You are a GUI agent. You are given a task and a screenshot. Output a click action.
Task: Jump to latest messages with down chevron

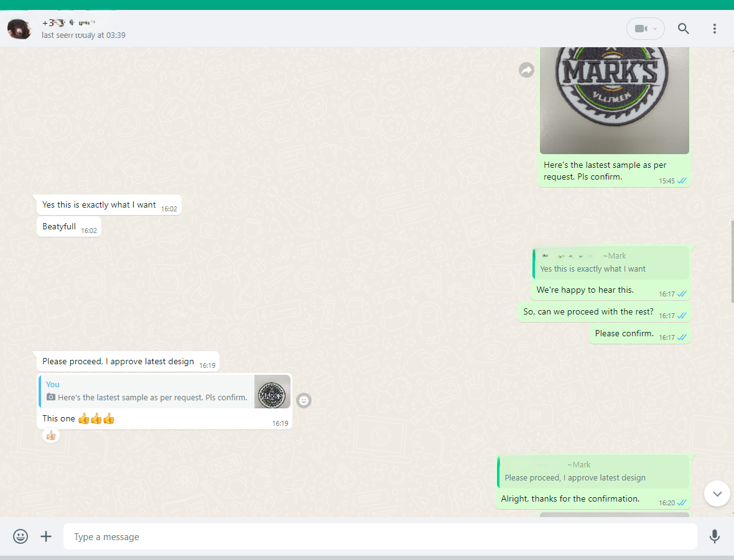point(717,493)
